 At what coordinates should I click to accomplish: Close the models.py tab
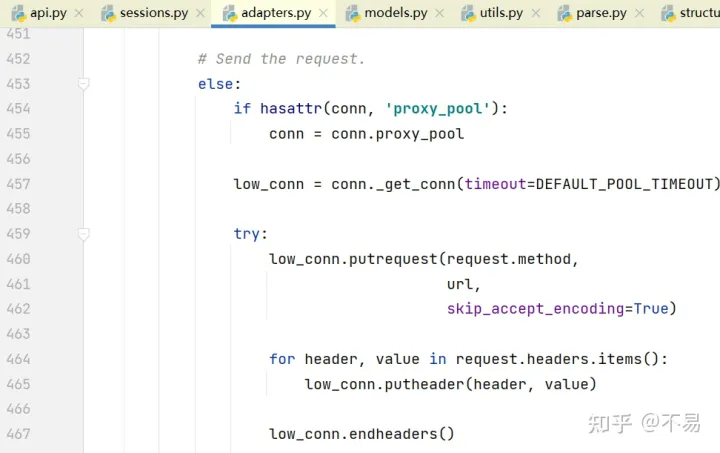coord(439,13)
